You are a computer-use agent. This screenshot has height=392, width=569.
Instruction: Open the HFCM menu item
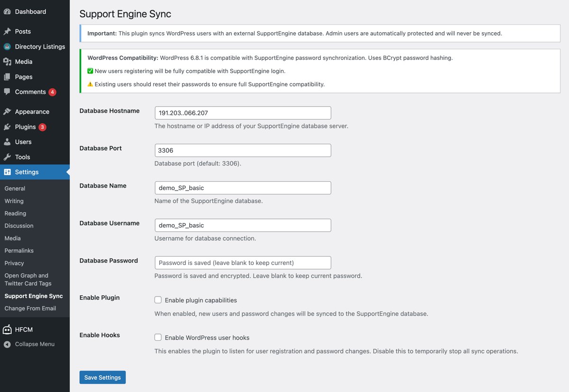[x=35, y=329]
